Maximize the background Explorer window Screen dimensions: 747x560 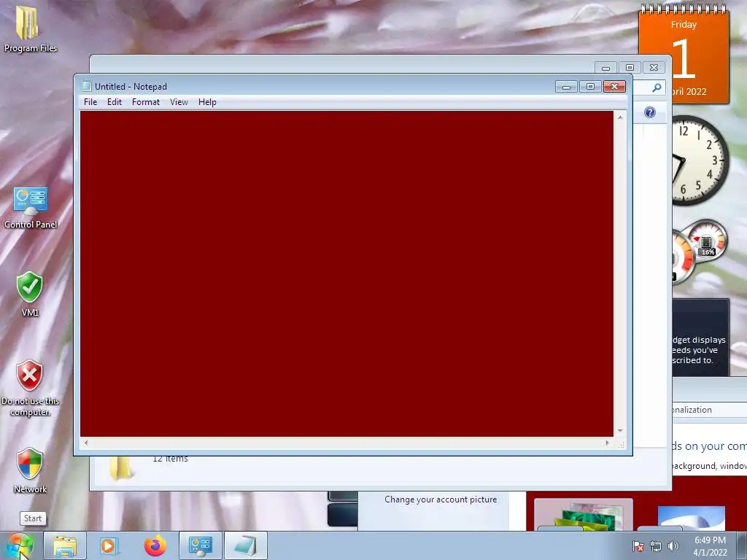point(630,68)
